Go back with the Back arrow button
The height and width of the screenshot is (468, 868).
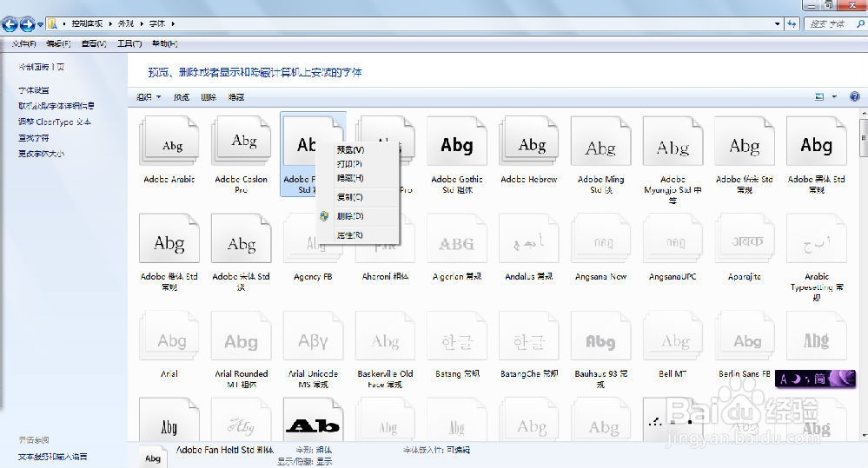pyautogui.click(x=10, y=24)
